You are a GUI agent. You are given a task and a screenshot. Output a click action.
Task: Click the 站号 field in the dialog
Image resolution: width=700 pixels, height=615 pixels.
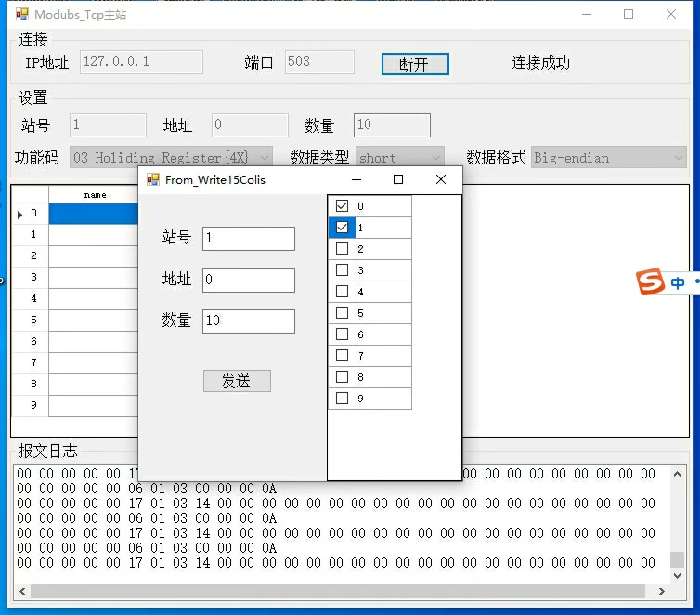[248, 238]
